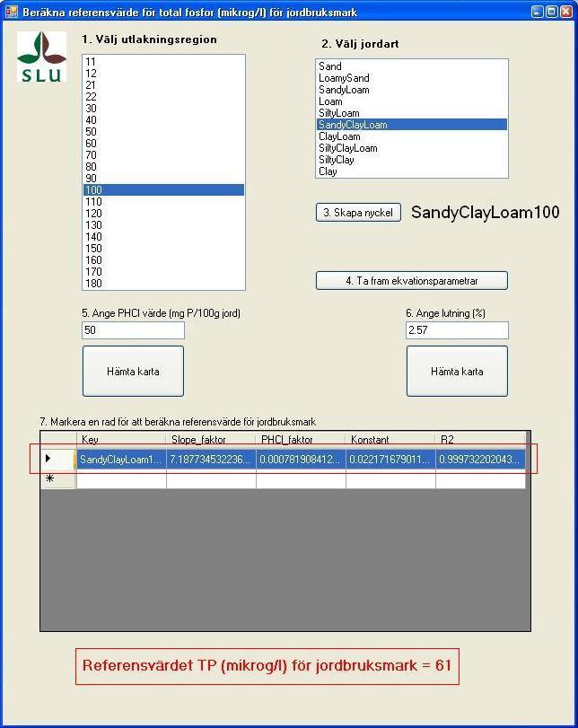
Task: Choose ClayLoam soil type
Action: point(412,136)
